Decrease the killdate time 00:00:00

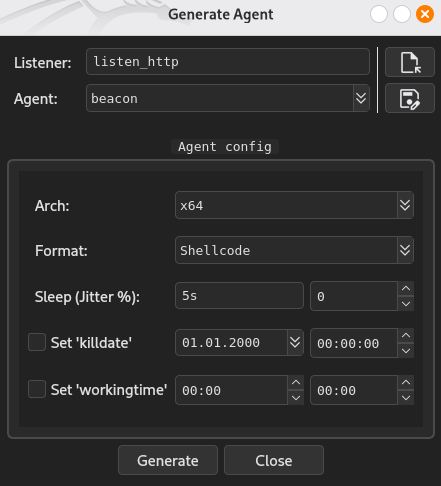click(x=406, y=350)
